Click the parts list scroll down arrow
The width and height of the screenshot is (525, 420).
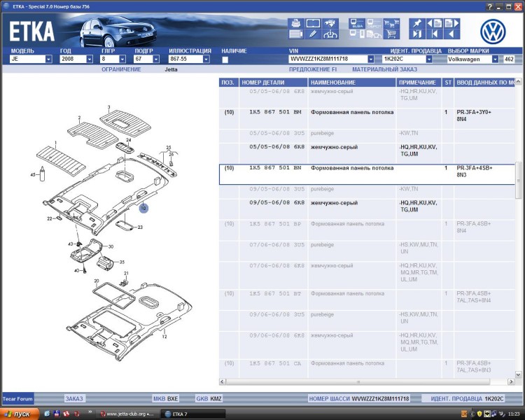click(518, 374)
